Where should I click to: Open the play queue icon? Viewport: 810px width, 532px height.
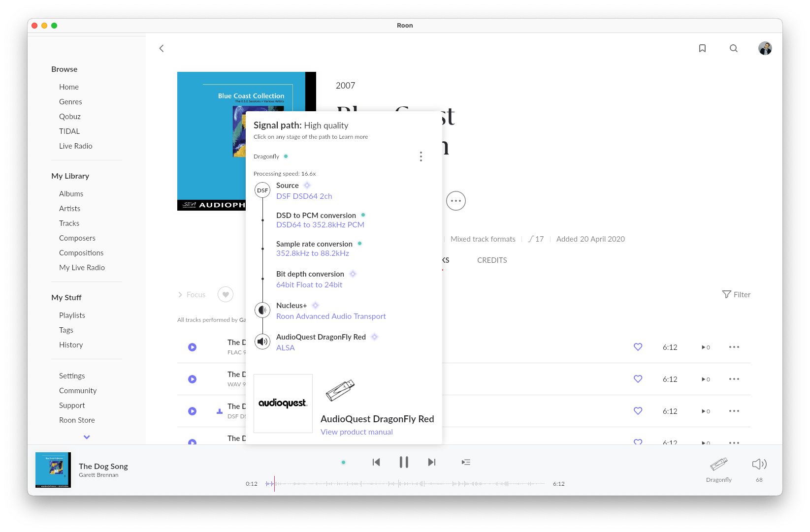point(466,462)
